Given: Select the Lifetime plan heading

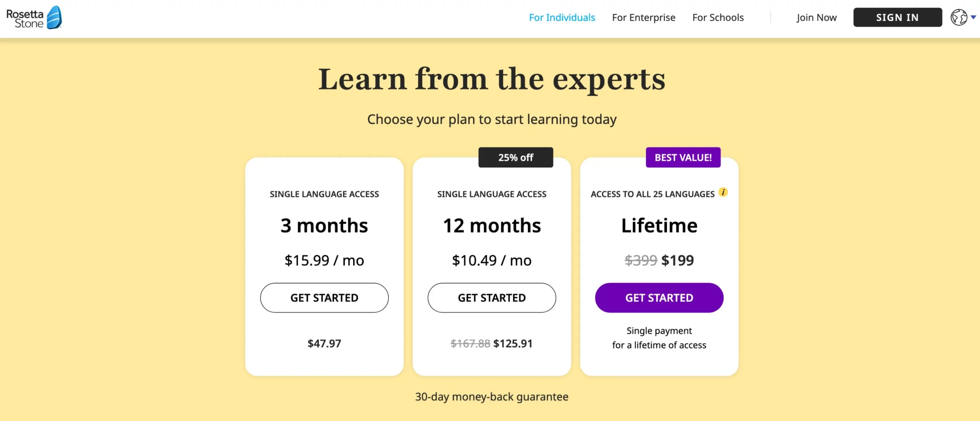Looking at the screenshot, I should point(659,226).
